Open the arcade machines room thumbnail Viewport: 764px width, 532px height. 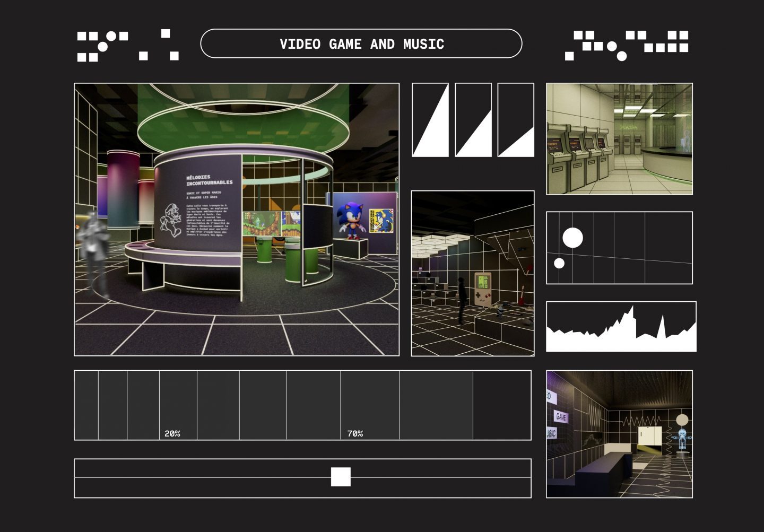pyautogui.click(x=619, y=139)
